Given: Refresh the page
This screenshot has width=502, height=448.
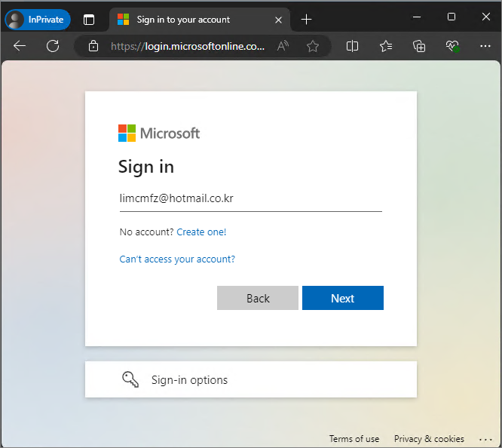Looking at the screenshot, I should (53, 46).
